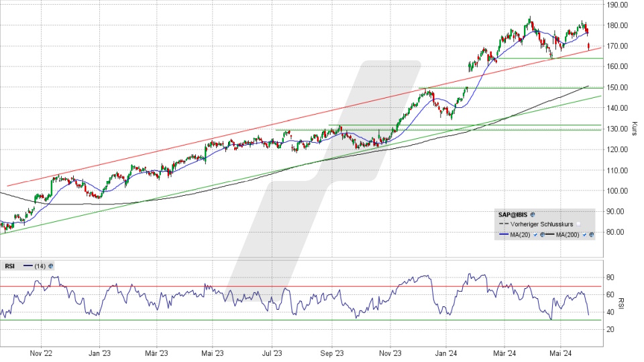This screenshot has height=362, width=644.
Task: Click the Nov '22 date label
Action: coord(41,353)
